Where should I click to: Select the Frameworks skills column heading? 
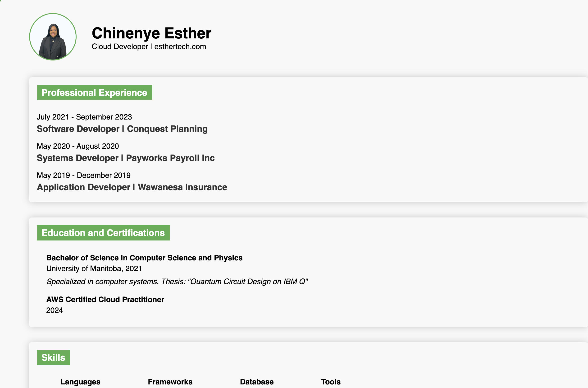pyautogui.click(x=170, y=382)
